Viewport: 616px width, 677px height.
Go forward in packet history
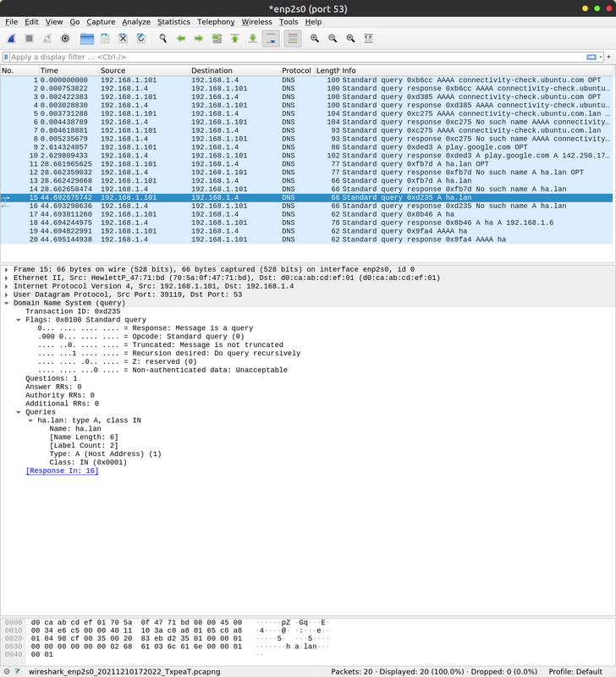click(x=199, y=38)
